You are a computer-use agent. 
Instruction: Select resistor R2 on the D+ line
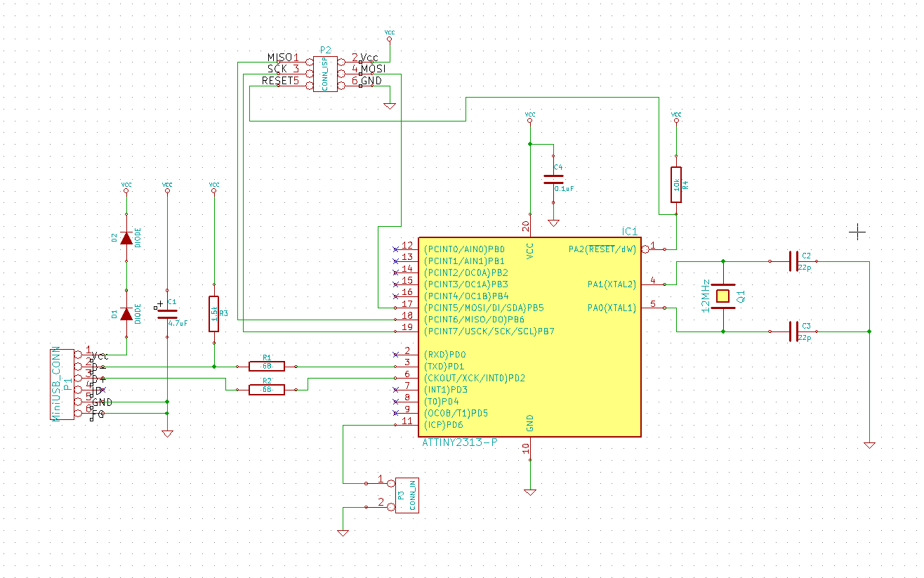267,389
